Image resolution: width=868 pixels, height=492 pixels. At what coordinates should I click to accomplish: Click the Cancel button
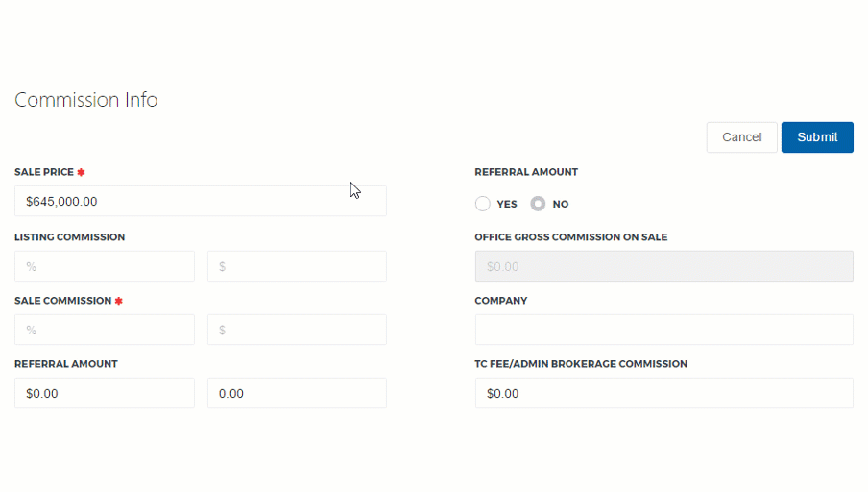tap(742, 136)
